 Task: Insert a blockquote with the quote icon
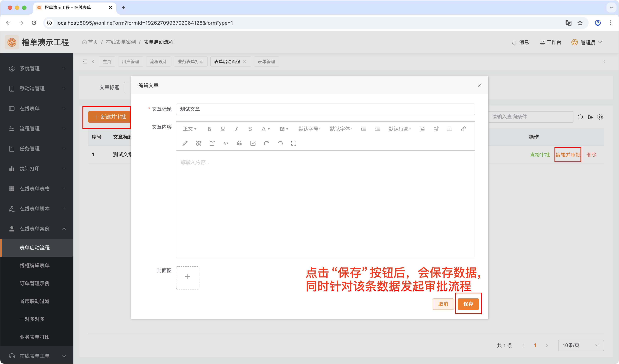[239, 143]
